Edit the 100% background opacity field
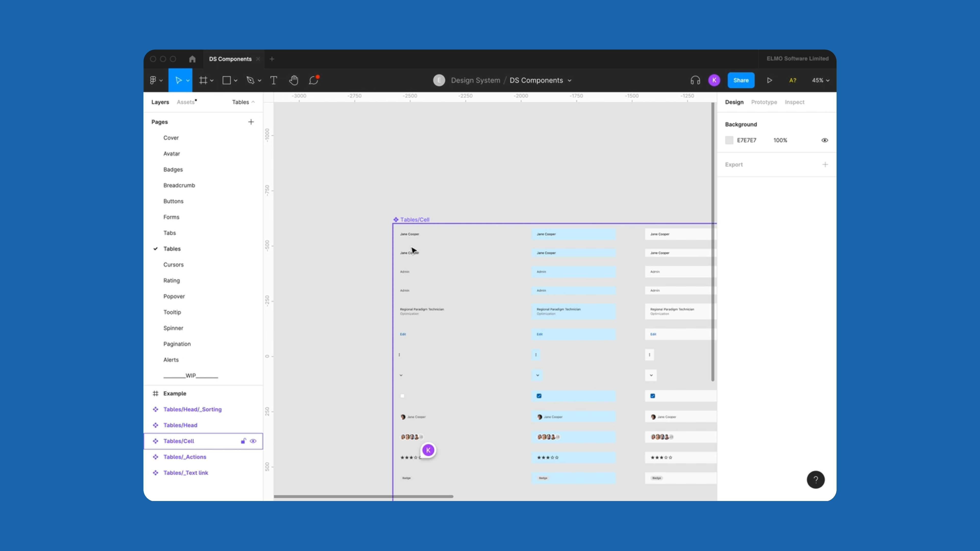The image size is (980, 551). tap(780, 140)
